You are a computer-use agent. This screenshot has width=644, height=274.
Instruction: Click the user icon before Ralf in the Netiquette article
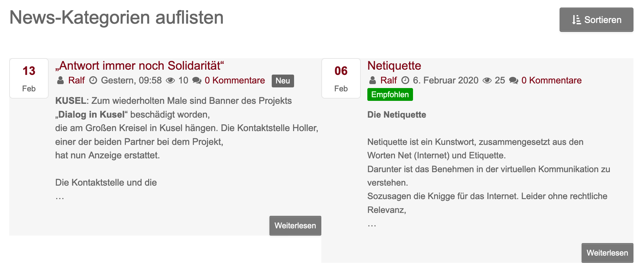[373, 80]
